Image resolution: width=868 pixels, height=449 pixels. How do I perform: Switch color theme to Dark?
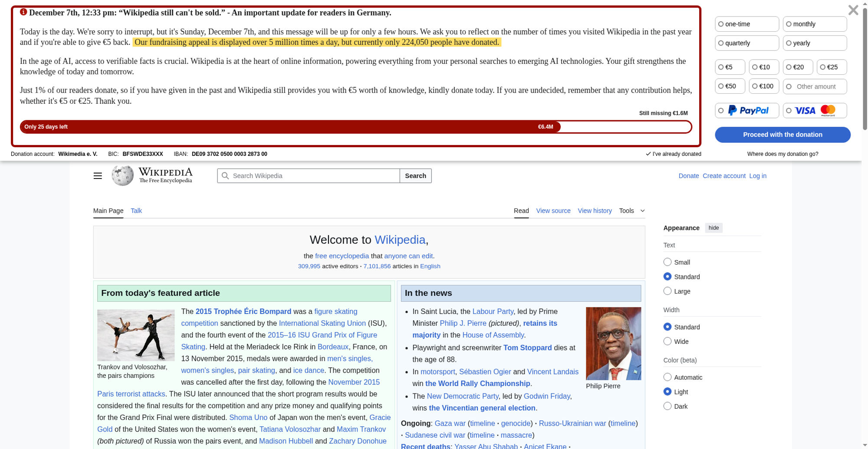[667, 406]
